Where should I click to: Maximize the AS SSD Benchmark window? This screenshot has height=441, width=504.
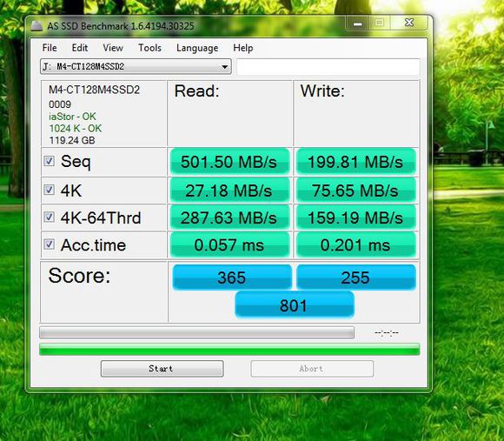pyautogui.click(x=379, y=23)
